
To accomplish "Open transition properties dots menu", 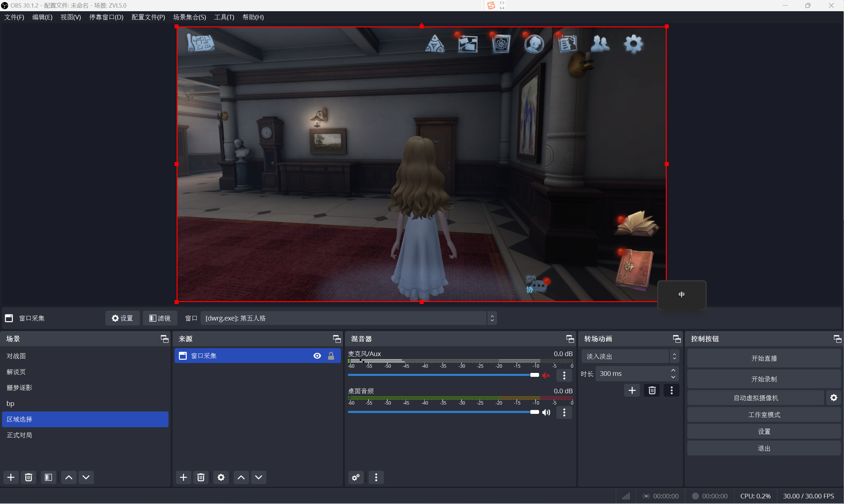I will [671, 390].
